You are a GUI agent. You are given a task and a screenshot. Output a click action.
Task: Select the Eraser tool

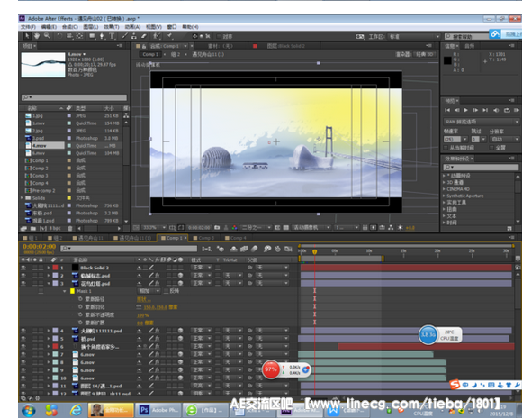pyautogui.click(x=143, y=36)
